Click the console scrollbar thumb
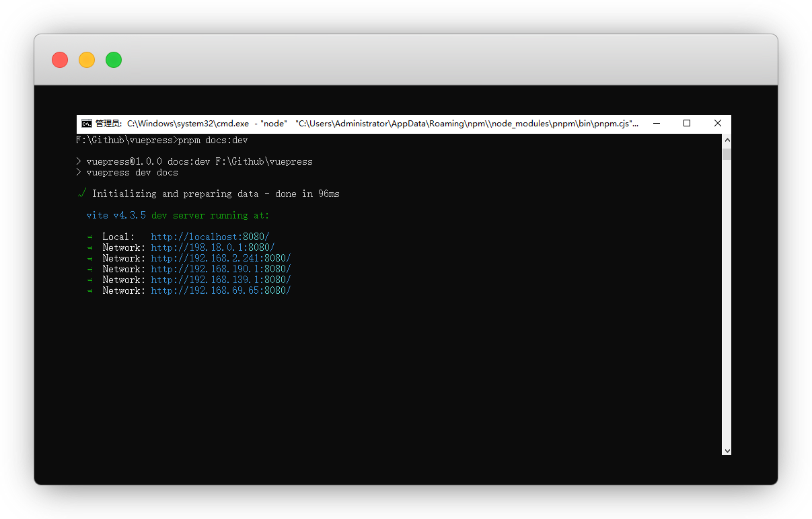Viewport: 812px width, 519px height. coord(727,154)
